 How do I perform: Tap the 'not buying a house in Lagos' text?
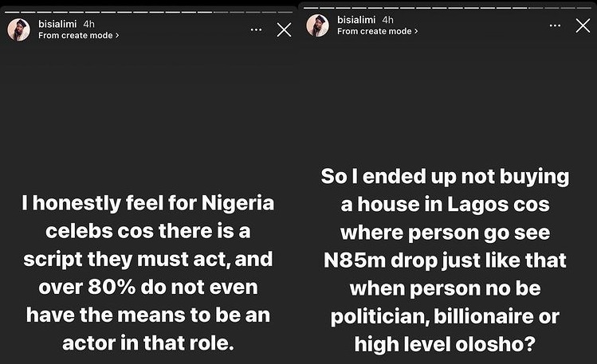[x=446, y=260]
